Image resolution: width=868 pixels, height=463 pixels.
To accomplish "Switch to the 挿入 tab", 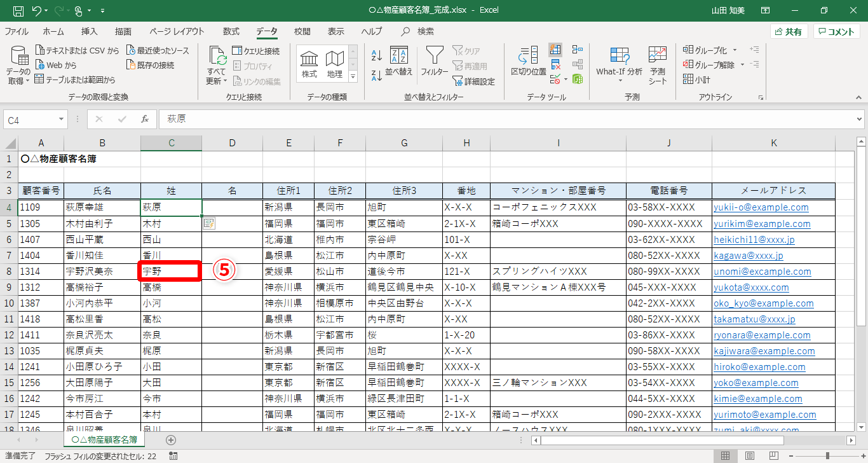I will pyautogui.click(x=90, y=32).
